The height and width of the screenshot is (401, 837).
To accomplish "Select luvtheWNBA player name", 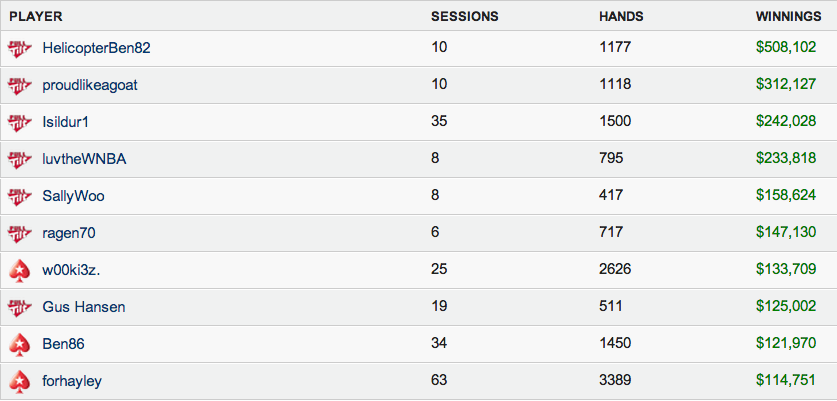I will 84,159.
